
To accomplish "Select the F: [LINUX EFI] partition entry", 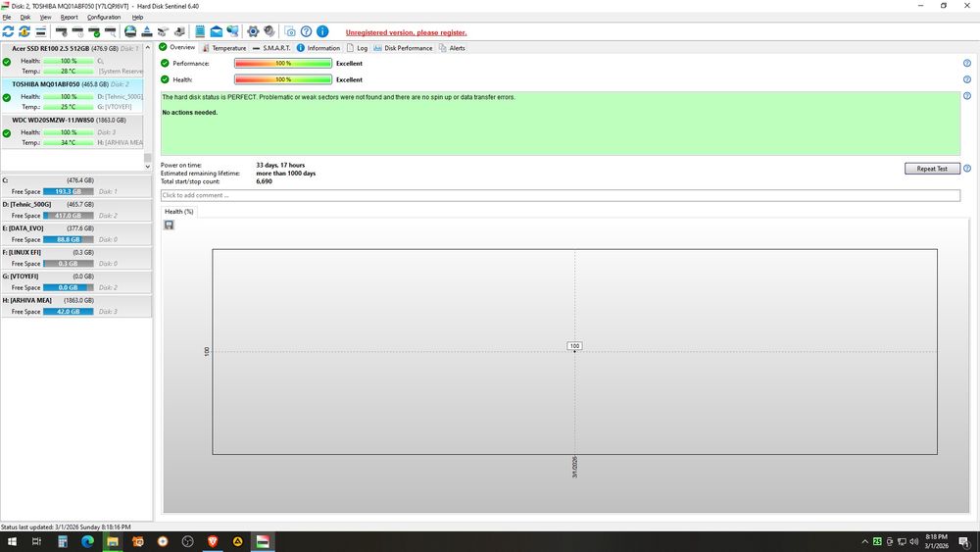I will coord(75,258).
